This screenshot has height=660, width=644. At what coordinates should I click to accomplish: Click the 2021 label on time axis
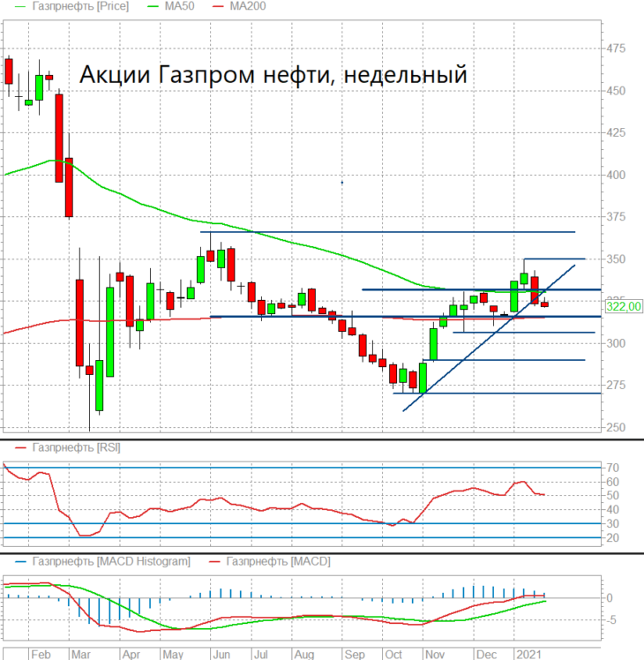point(528,655)
